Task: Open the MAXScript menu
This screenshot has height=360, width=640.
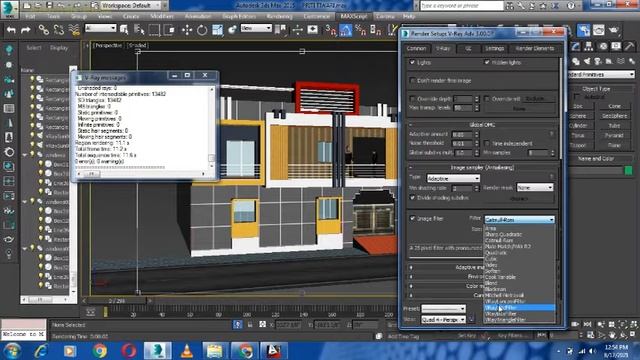Action: tap(353, 16)
